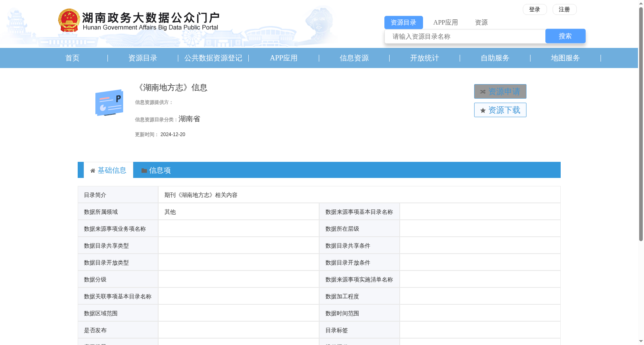Click the scrollbar up arrow
This screenshot has width=644, height=345.
[641, 3]
